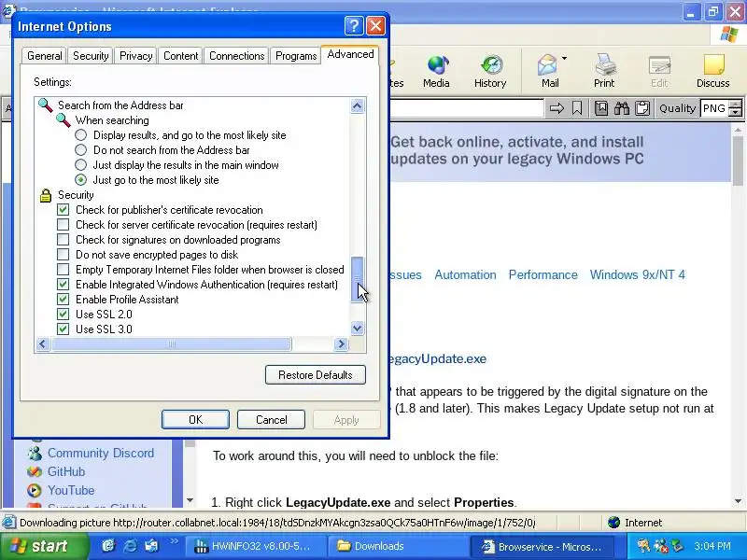
Task: Click the first system tray icon
Action: pos(643,546)
